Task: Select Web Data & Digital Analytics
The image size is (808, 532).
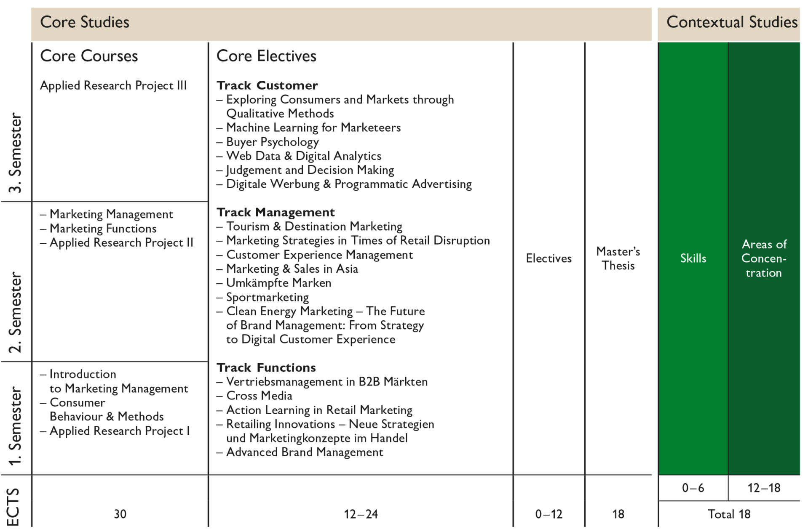Action: tap(303, 156)
